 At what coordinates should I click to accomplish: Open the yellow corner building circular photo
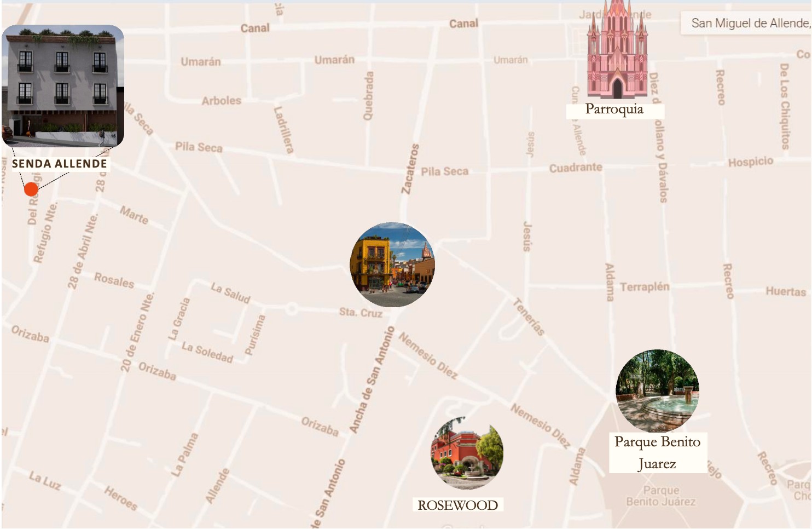click(392, 264)
